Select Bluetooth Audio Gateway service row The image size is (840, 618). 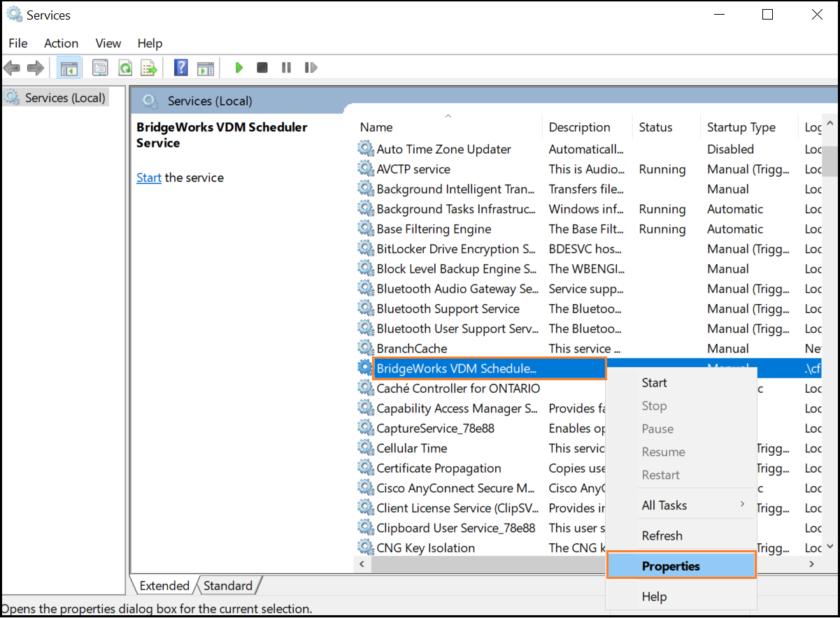click(588, 288)
